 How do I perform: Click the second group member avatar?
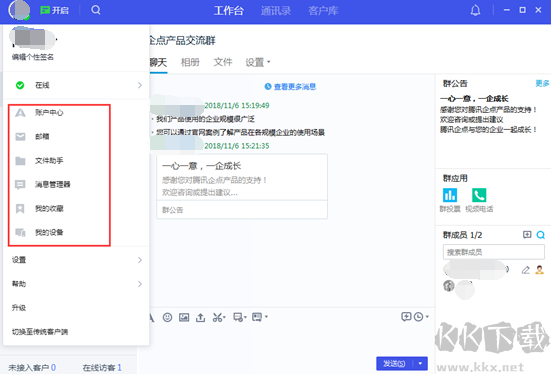(x=449, y=286)
